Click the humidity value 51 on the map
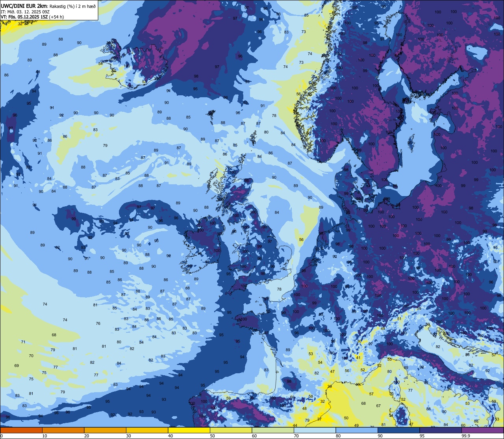Image resolution: width=504 pixels, height=439 pixels. (399, 319)
